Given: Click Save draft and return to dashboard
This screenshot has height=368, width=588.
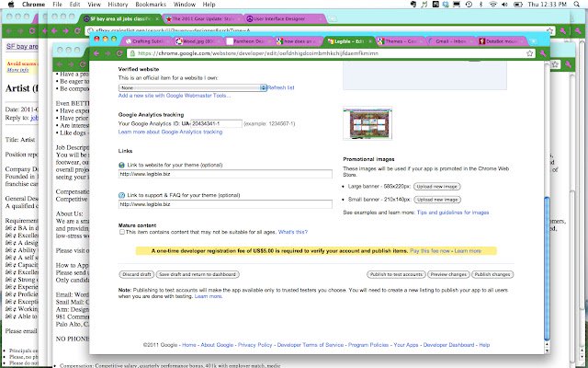Looking at the screenshot, I should (198, 274).
